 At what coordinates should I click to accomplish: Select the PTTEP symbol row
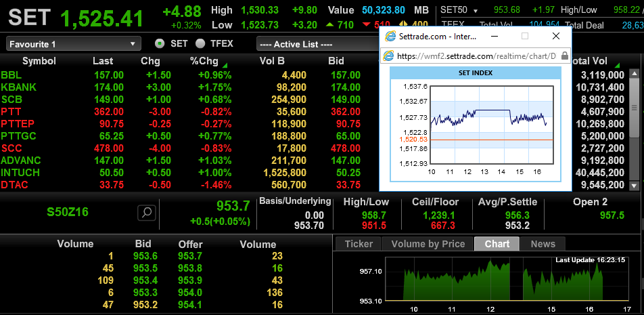point(189,124)
